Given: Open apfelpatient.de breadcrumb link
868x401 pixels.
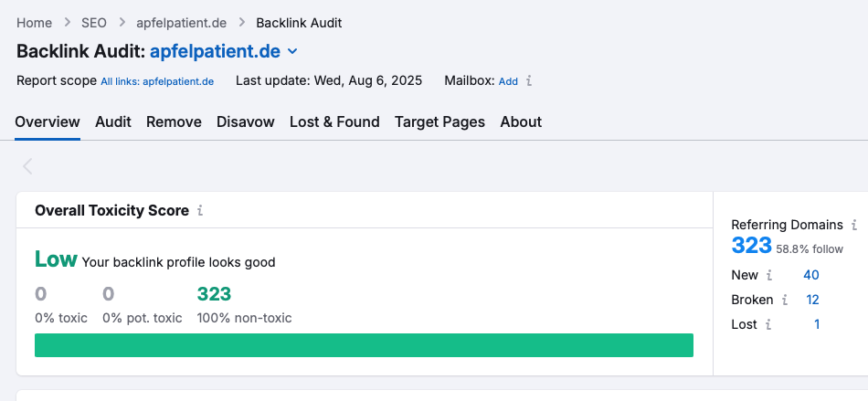Looking at the screenshot, I should click(182, 23).
